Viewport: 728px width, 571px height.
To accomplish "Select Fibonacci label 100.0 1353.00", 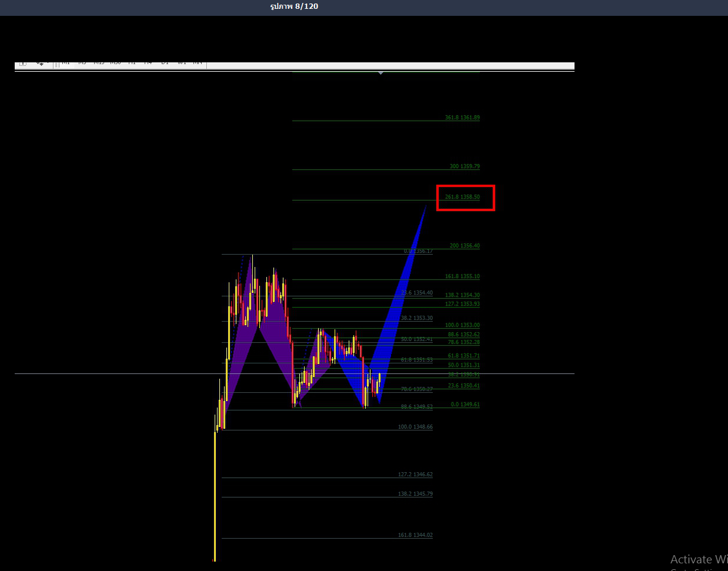I will click(462, 325).
